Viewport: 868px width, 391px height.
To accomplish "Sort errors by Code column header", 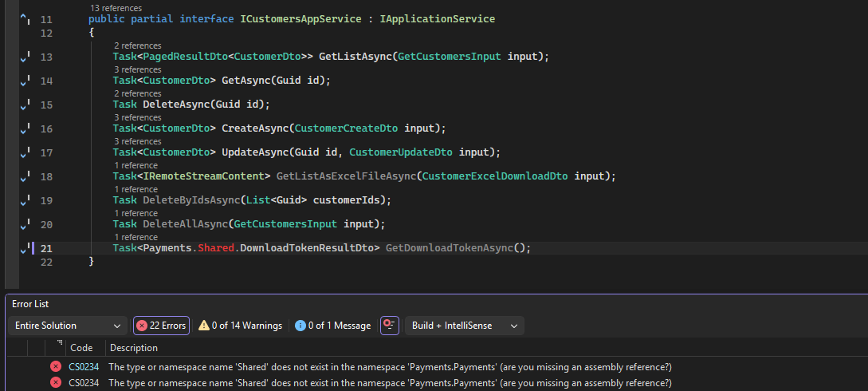I will coord(81,348).
